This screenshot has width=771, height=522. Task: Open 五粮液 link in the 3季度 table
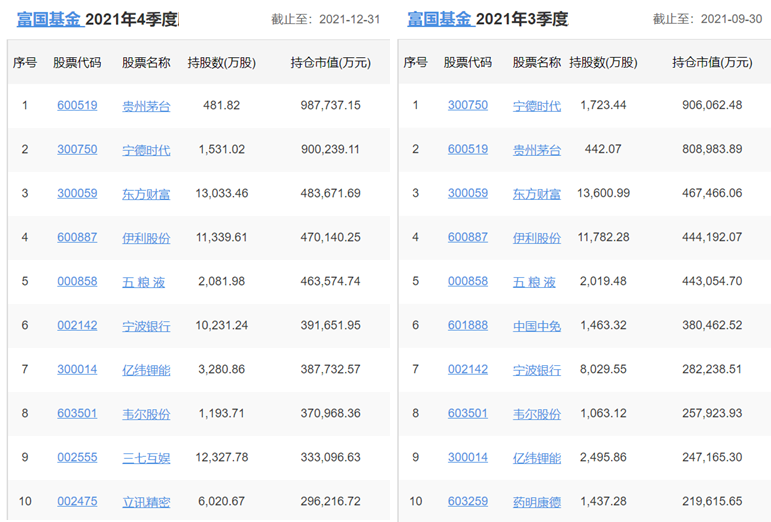point(534,282)
